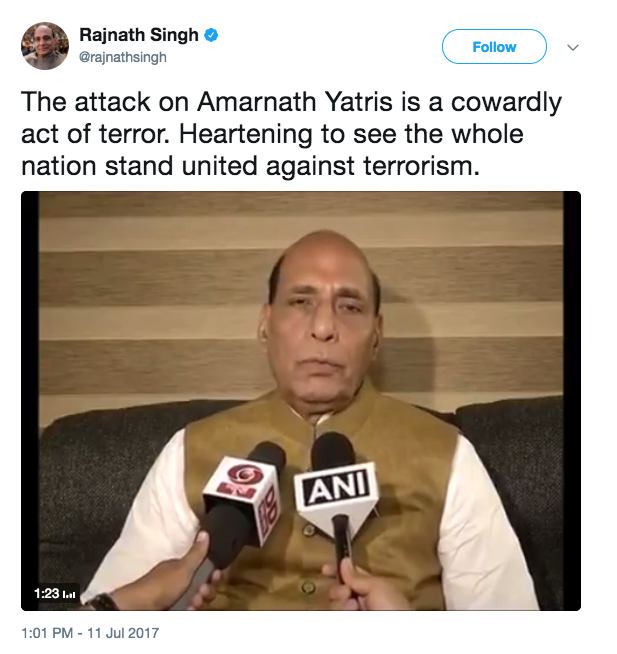The height and width of the screenshot is (654, 617).
Task: Expand the tweet options chevron
Action: pyautogui.click(x=573, y=47)
